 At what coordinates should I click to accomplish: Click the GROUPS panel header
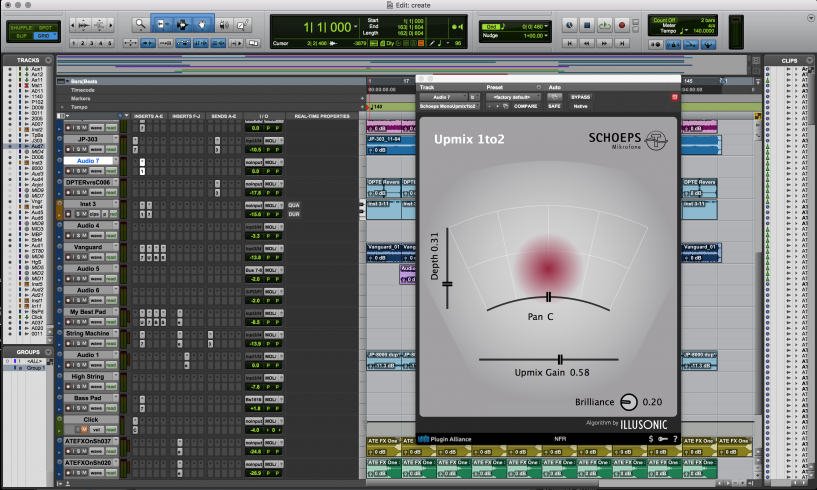pyautogui.click(x=28, y=352)
